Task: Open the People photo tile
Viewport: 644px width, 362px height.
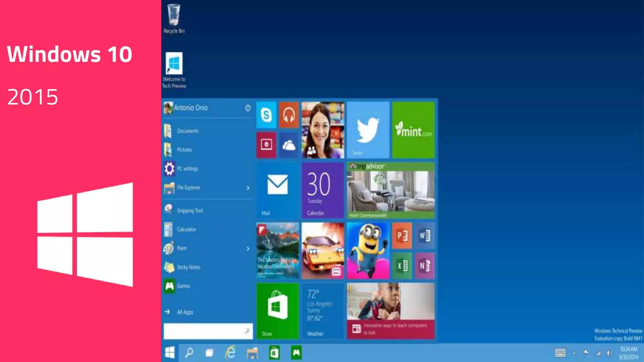Action: point(323,130)
